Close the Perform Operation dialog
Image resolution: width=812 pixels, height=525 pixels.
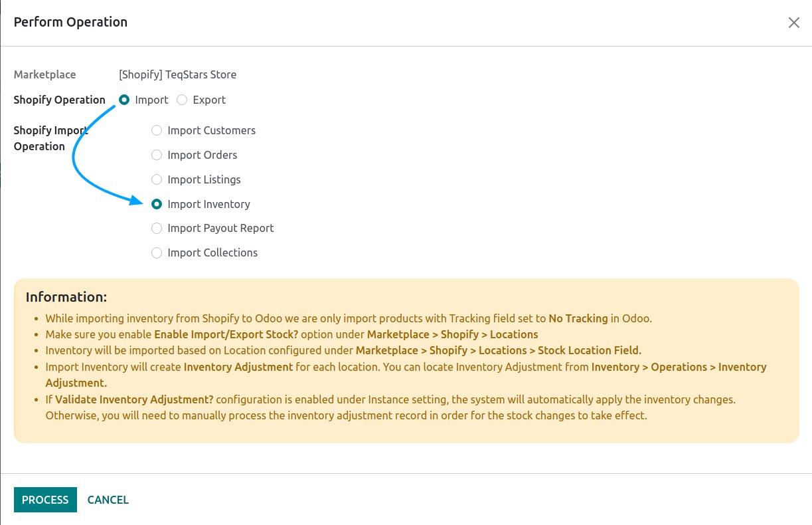click(x=793, y=23)
